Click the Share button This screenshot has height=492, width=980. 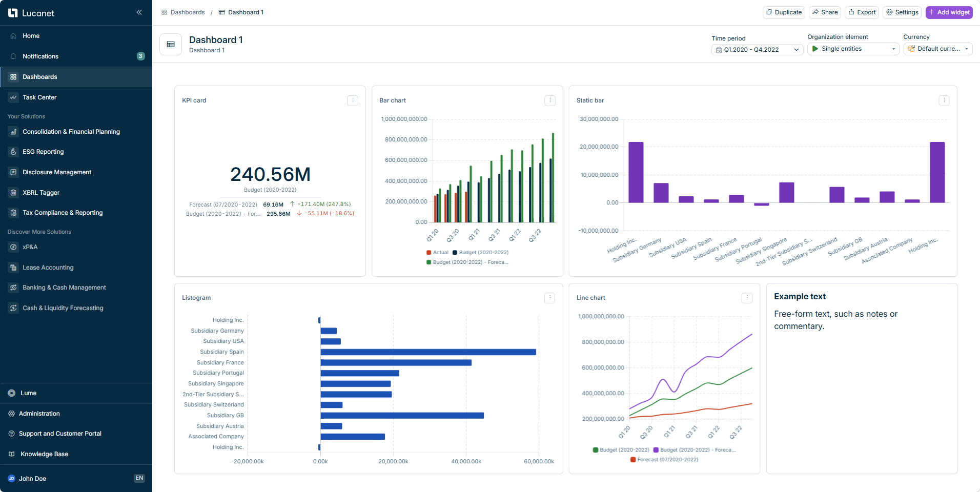[x=825, y=12]
